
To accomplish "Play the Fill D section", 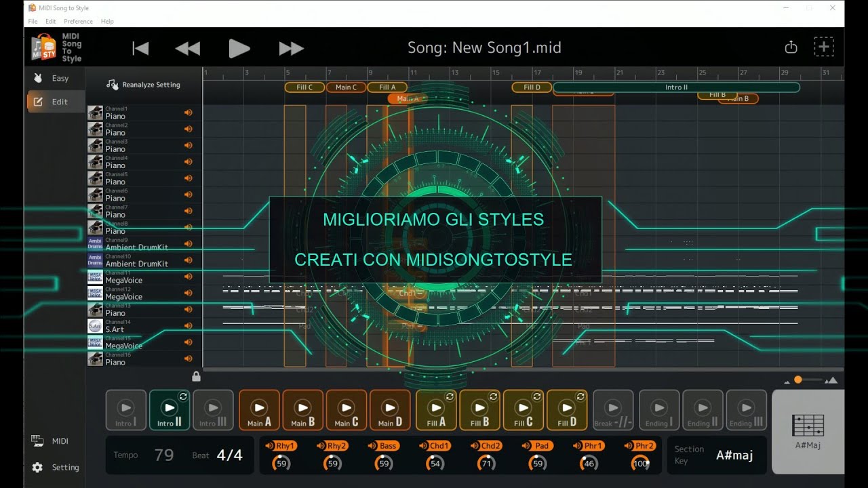I will [x=567, y=410].
